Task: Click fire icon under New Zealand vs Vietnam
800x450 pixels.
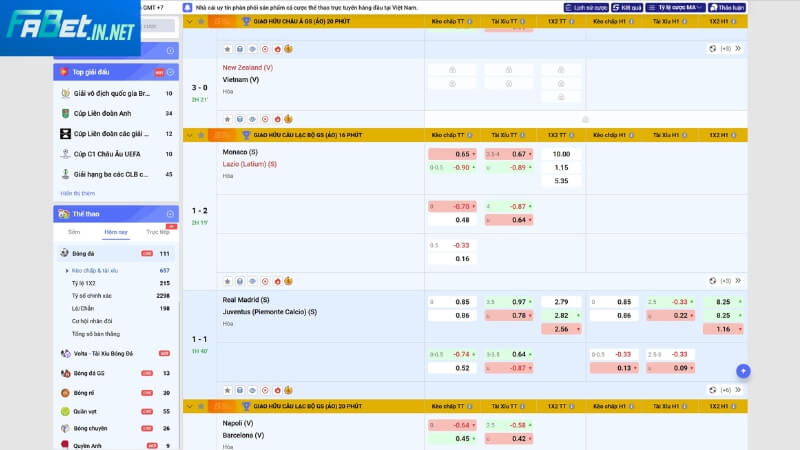Action: [x=278, y=119]
